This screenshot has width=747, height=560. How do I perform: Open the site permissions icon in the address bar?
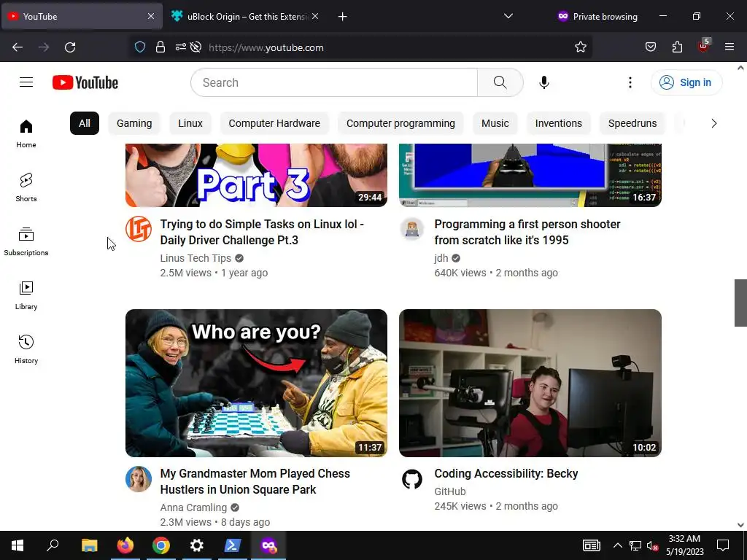pyautogui.click(x=181, y=47)
